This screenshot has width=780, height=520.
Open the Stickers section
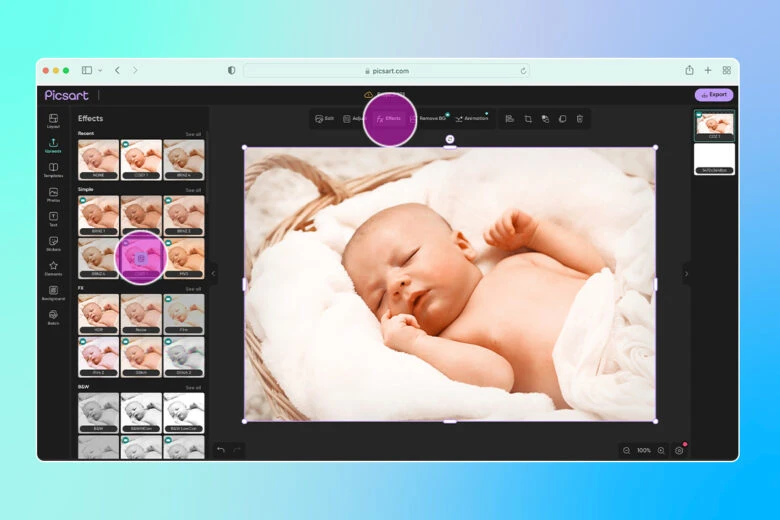[x=53, y=244]
